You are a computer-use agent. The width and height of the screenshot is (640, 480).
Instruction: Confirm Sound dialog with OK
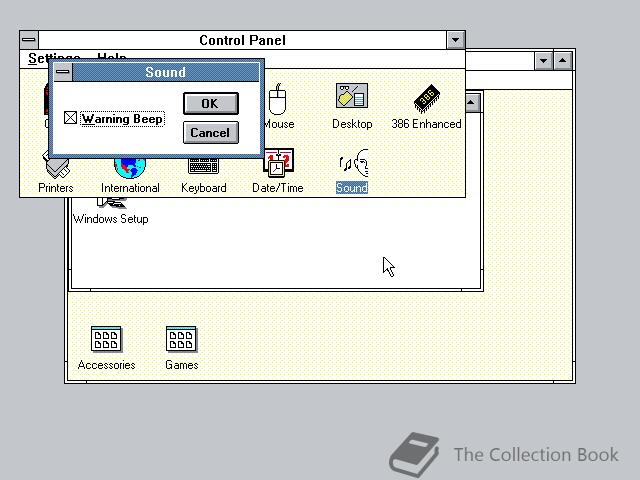[211, 104]
